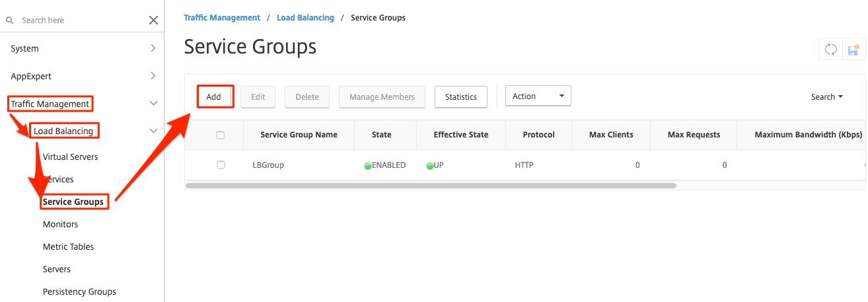The height and width of the screenshot is (302, 868).
Task: Click the Statistics button
Action: click(461, 96)
